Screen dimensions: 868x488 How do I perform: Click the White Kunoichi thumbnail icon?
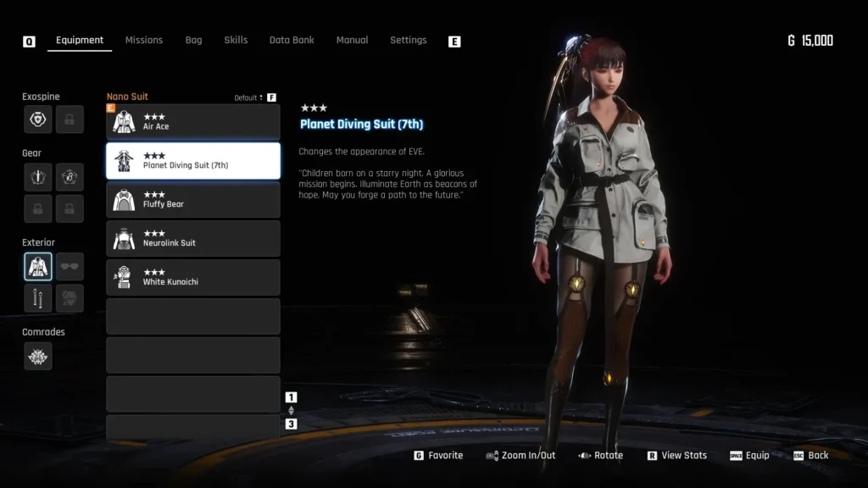pos(124,277)
